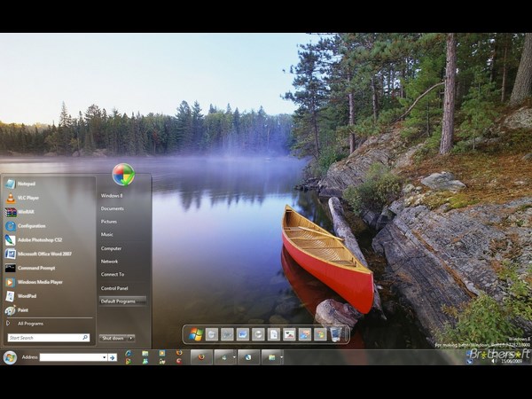Open the Shut down options arrow
The image size is (532, 399).
(x=130, y=338)
